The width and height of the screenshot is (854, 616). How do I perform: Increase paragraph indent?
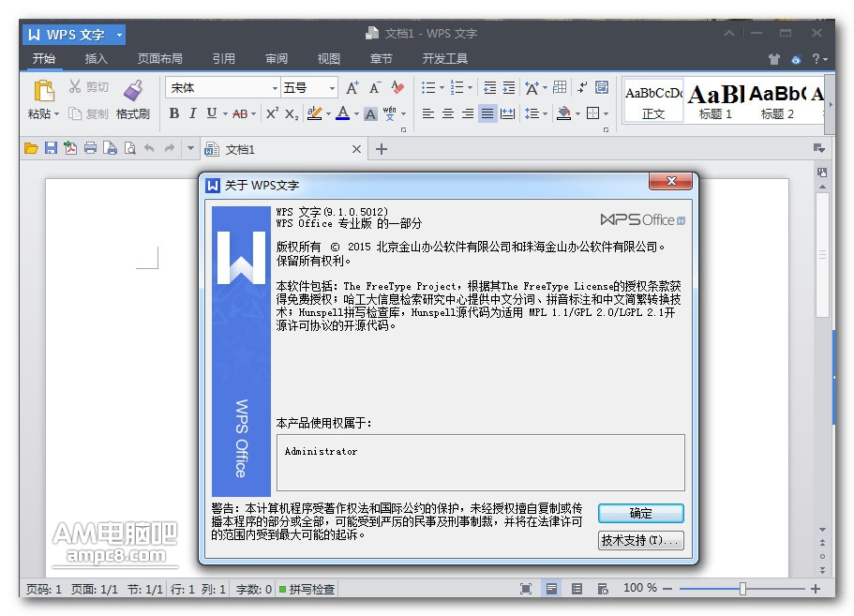[509, 87]
